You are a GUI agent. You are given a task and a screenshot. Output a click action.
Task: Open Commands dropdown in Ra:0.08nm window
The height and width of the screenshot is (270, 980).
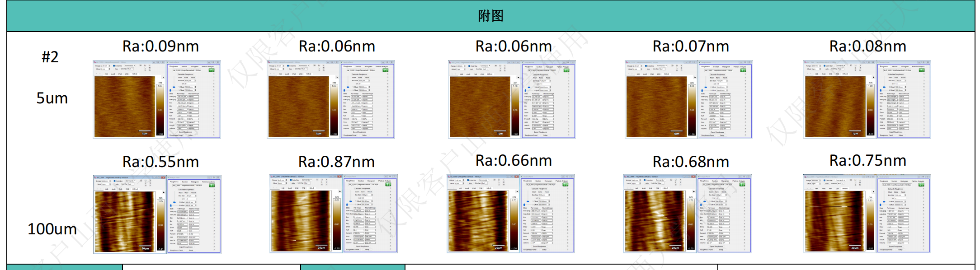coord(840,66)
